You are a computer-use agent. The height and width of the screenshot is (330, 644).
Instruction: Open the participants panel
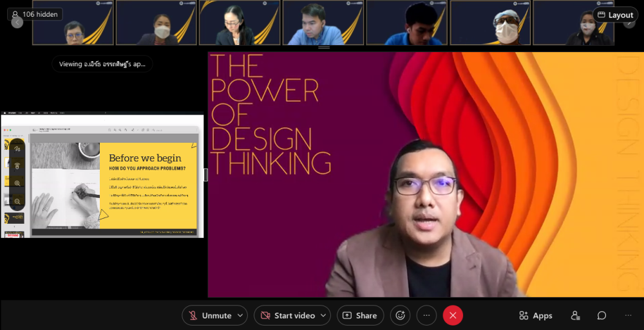pos(575,315)
